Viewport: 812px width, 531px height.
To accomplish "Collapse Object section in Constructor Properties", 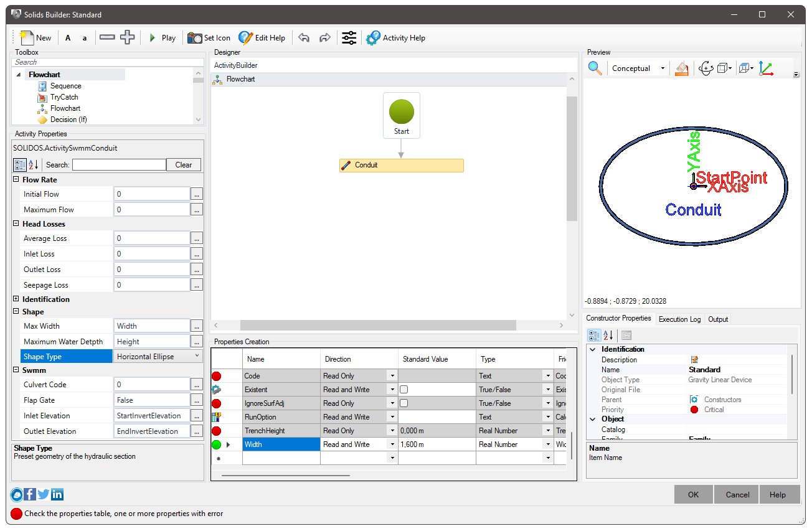I will click(593, 419).
